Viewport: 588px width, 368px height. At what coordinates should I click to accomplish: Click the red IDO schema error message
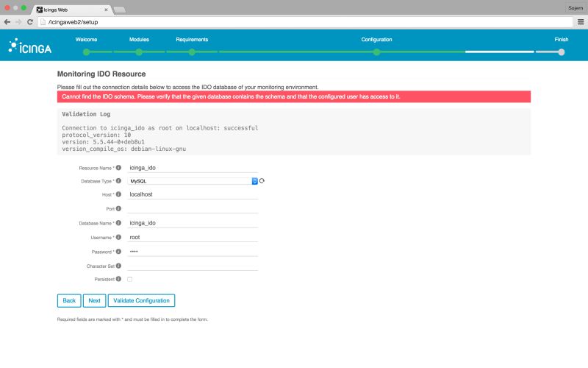(x=293, y=96)
